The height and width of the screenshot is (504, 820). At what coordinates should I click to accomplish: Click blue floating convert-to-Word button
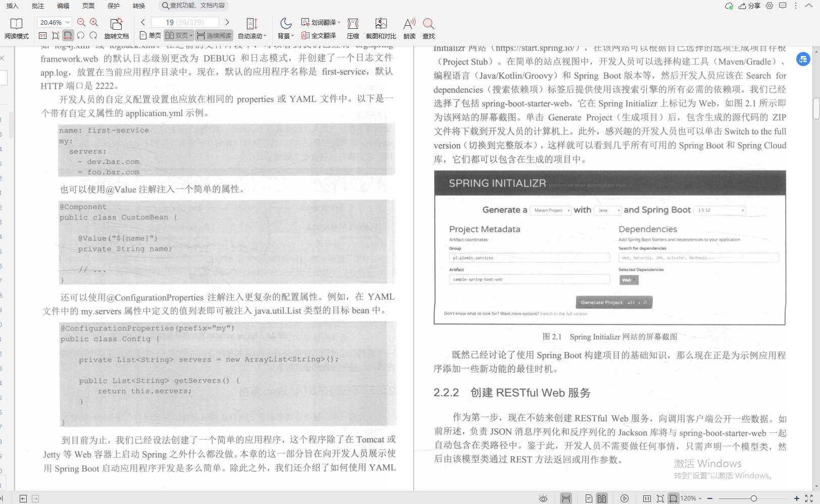tap(803, 59)
